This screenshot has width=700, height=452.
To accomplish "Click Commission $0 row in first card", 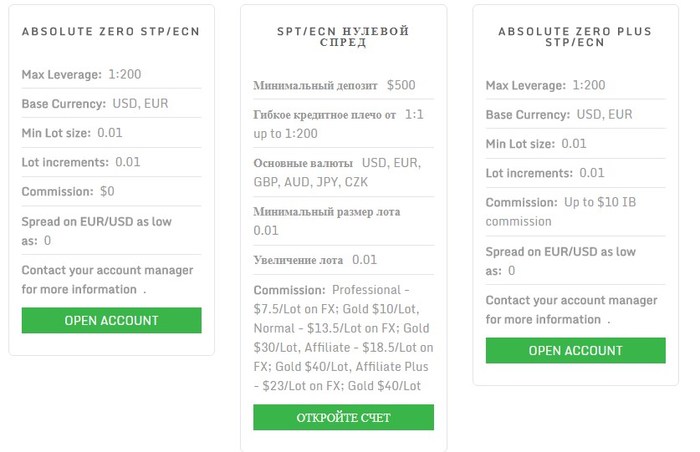I will (112, 192).
